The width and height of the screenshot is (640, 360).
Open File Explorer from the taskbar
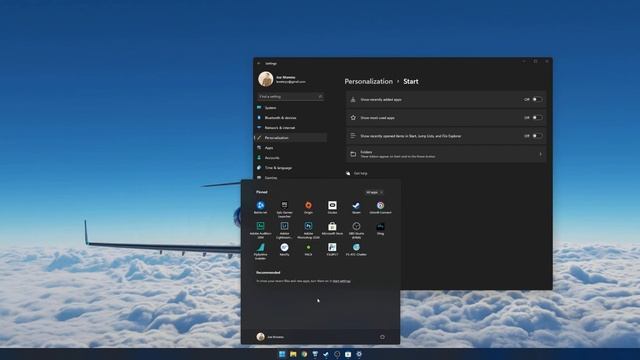point(293,354)
